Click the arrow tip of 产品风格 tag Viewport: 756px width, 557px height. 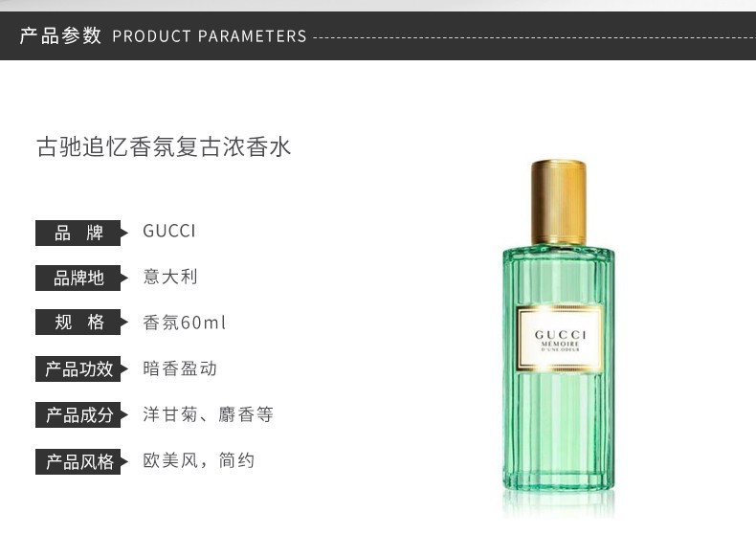click(124, 461)
